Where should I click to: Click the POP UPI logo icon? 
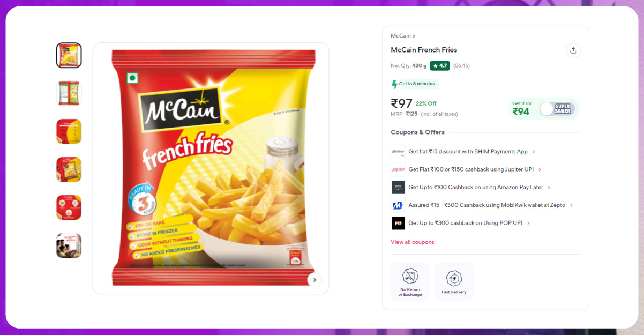[x=398, y=223]
